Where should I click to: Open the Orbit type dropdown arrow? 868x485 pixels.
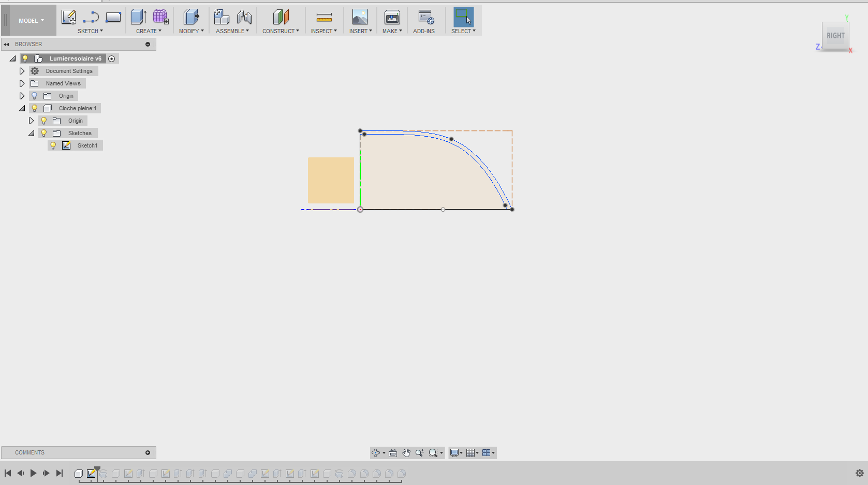click(384, 453)
